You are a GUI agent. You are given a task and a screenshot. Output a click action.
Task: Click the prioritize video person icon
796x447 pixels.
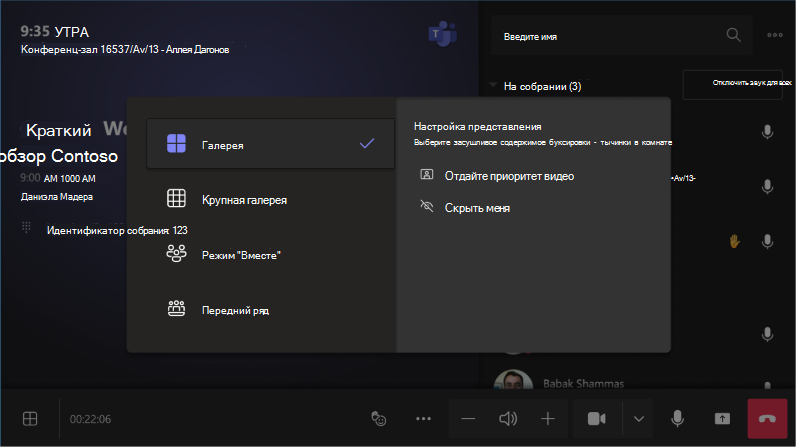[426, 175]
